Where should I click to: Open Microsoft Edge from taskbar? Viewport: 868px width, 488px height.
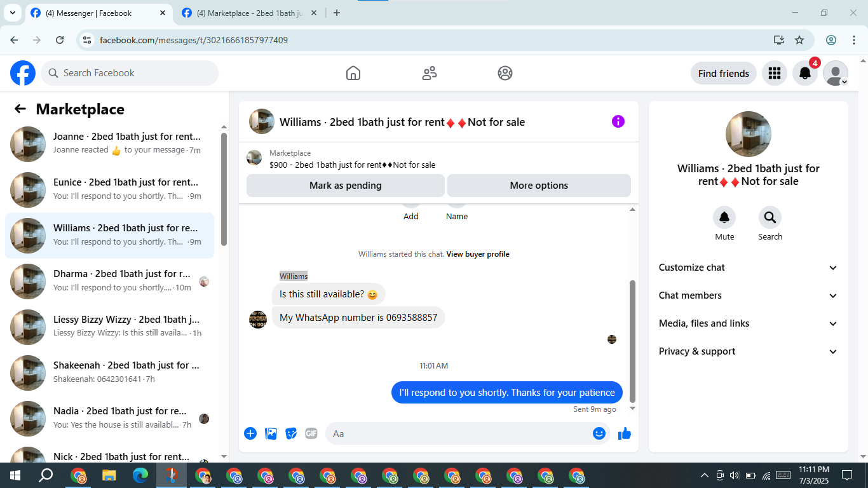[140, 475]
